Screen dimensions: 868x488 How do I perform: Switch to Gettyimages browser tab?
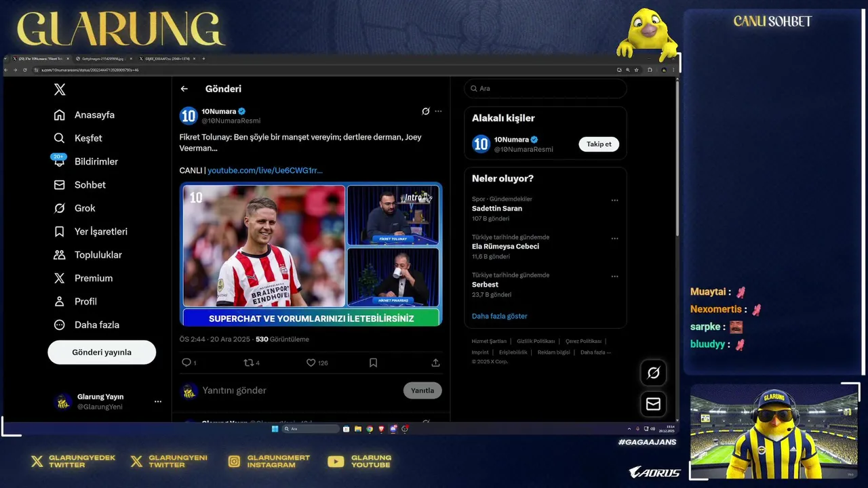(x=104, y=59)
